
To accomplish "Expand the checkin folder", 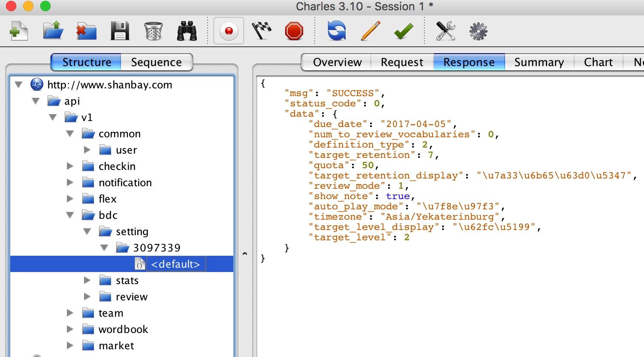I will tap(70, 166).
